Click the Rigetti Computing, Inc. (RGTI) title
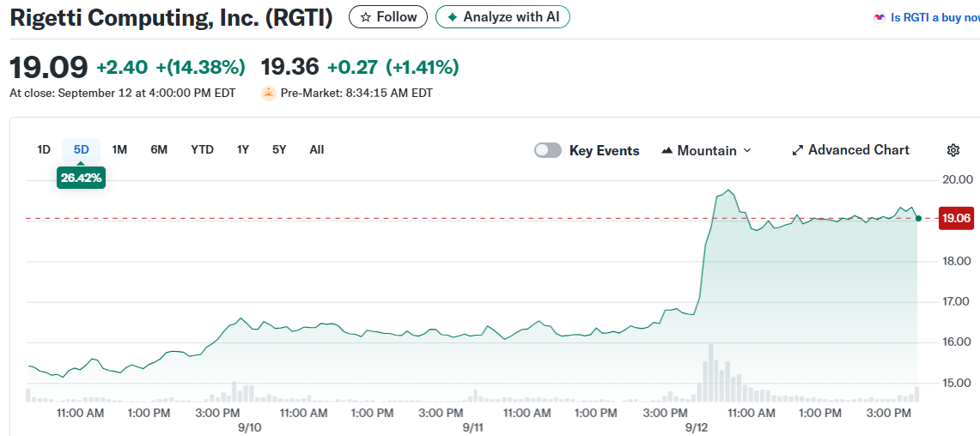Image resolution: width=980 pixels, height=436 pixels. pos(171,17)
